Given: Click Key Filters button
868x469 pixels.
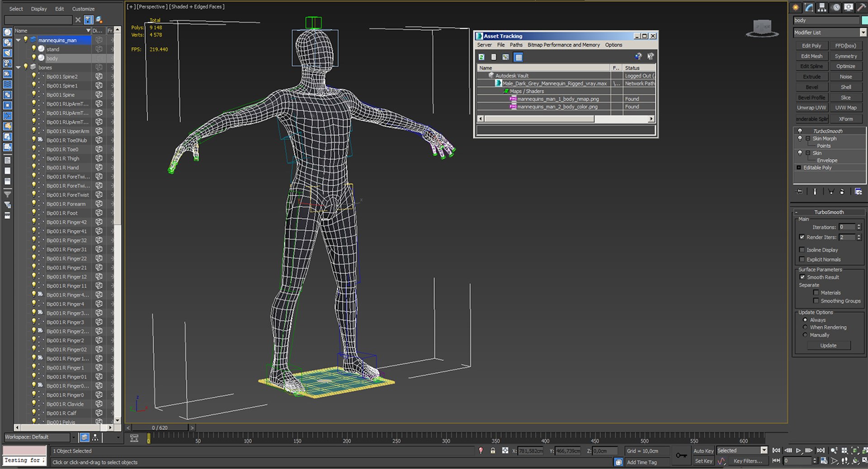Looking at the screenshot, I should [x=748, y=461].
